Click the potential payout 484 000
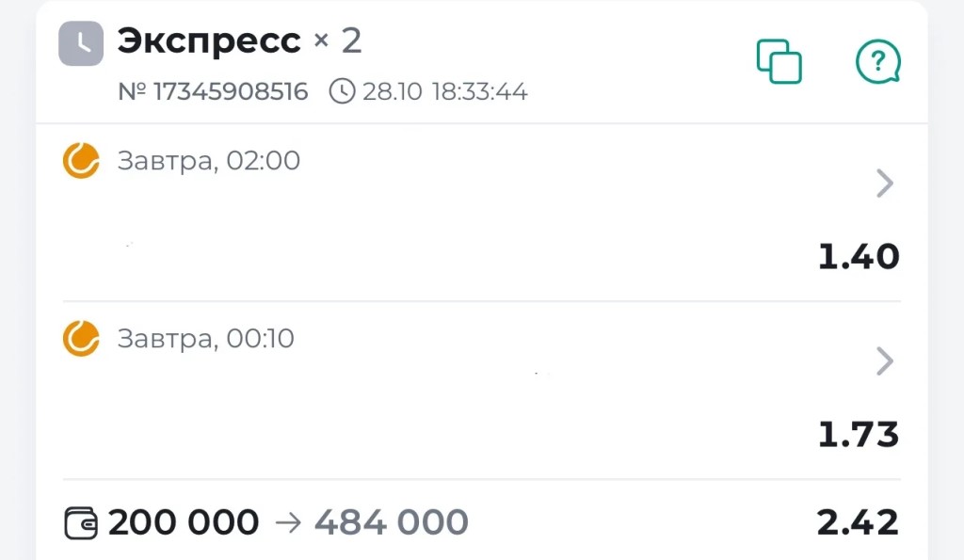Viewport: 964px width, 560px height. [391, 522]
